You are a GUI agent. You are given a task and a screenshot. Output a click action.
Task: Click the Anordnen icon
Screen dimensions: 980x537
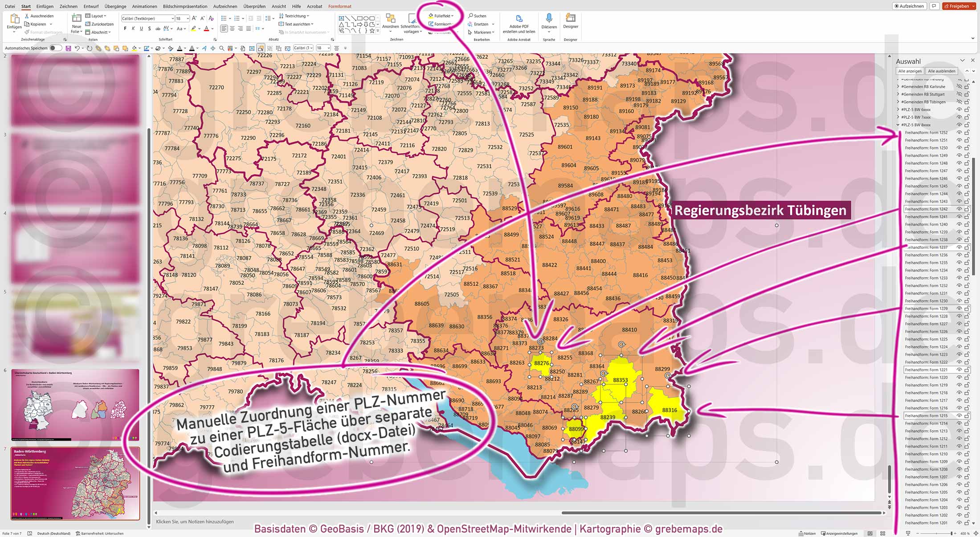pos(390,19)
